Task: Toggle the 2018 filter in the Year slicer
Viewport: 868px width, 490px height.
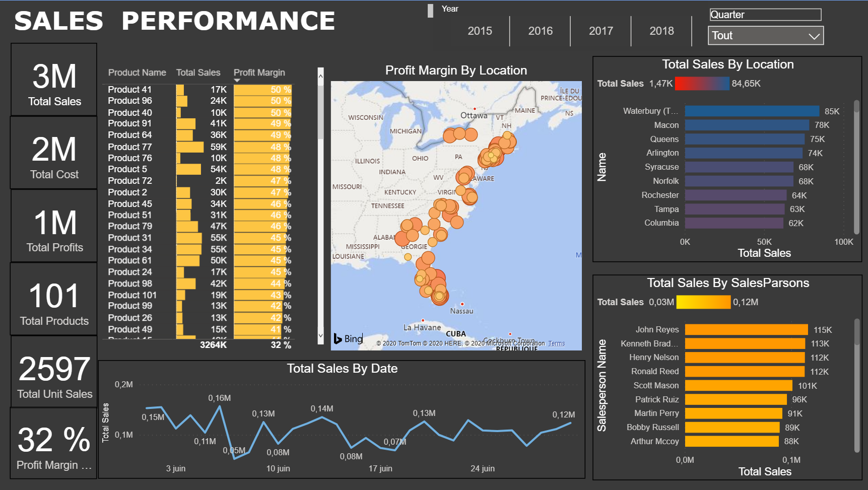Action: tap(661, 31)
